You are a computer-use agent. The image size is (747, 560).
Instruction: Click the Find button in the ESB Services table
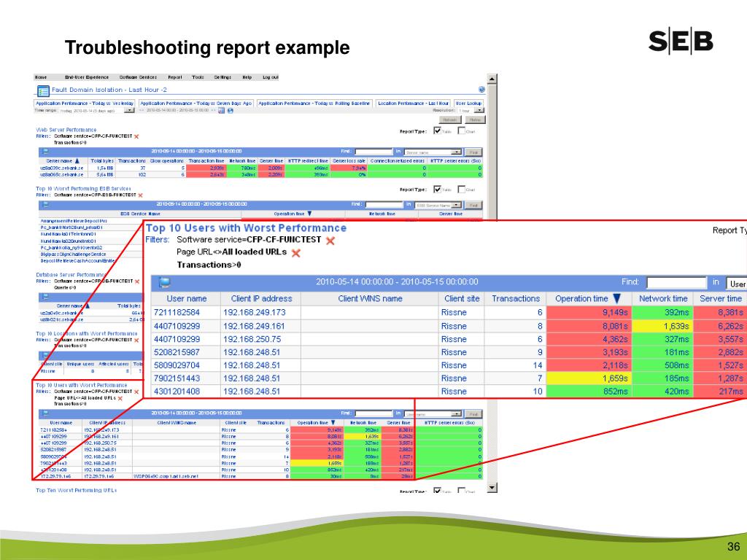point(473,205)
